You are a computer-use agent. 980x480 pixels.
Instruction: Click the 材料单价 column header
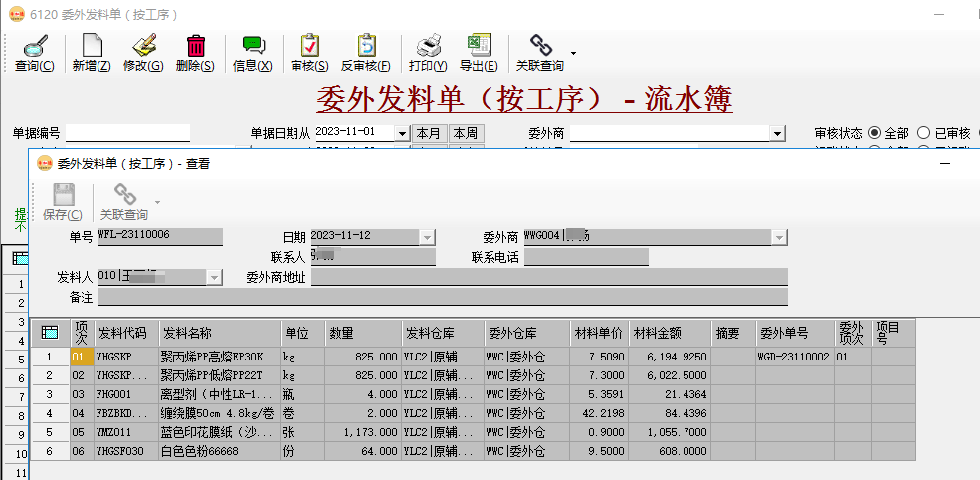coord(599,333)
